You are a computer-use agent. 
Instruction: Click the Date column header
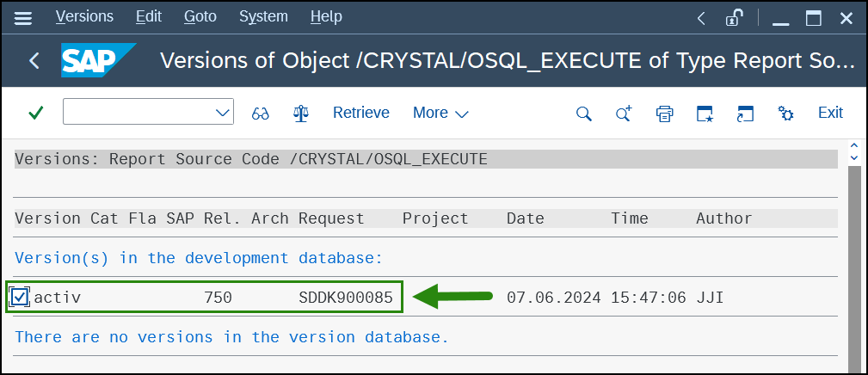coord(526,218)
